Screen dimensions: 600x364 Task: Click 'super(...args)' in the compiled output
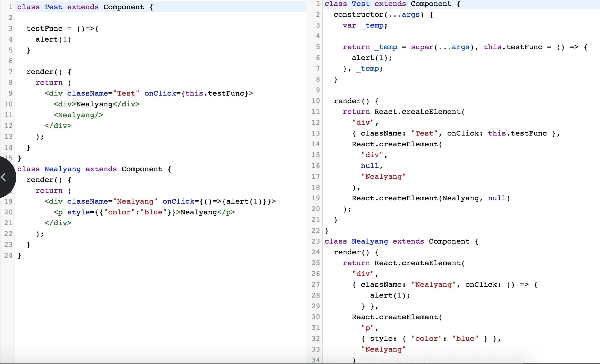click(442, 47)
